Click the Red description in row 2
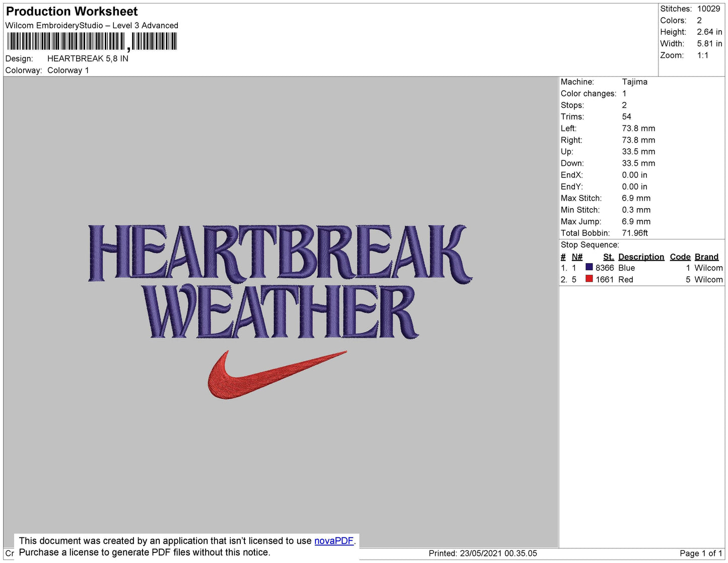This screenshot has height=563, width=728. click(x=626, y=280)
